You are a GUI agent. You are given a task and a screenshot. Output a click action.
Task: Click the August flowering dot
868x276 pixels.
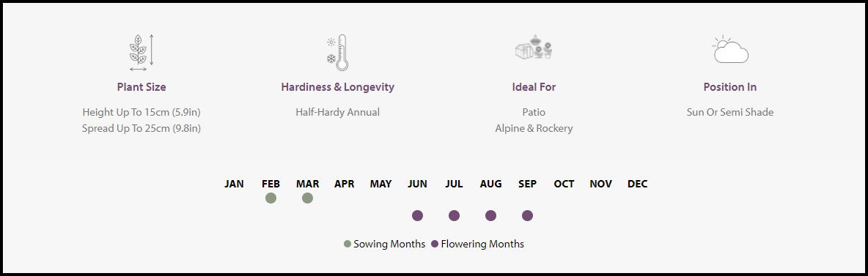[x=490, y=216]
